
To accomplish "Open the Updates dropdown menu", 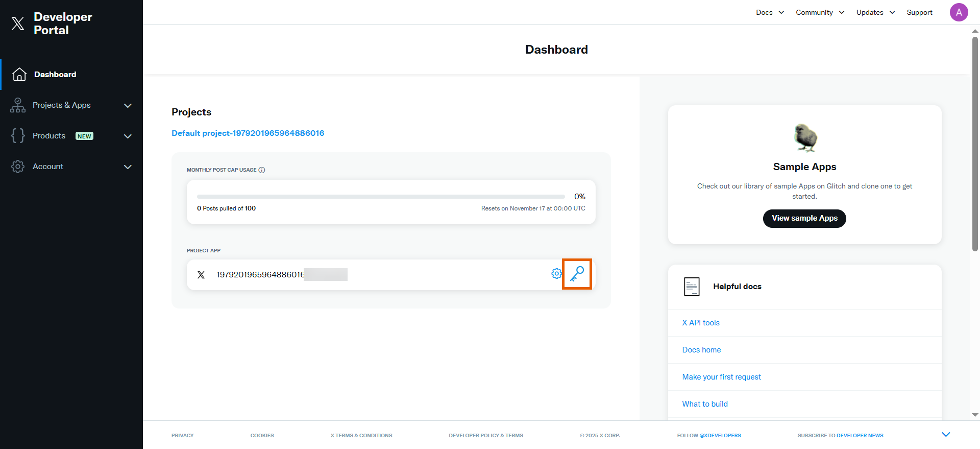I will (875, 12).
